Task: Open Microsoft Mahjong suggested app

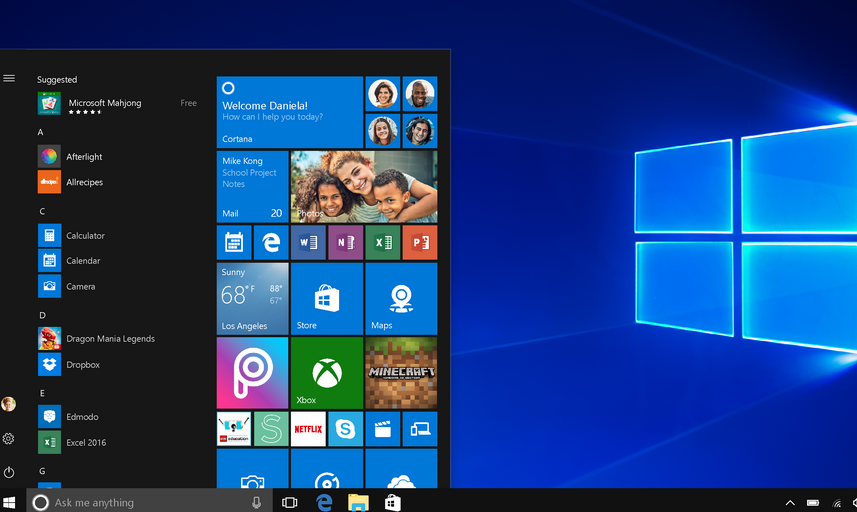Action: pos(118,103)
